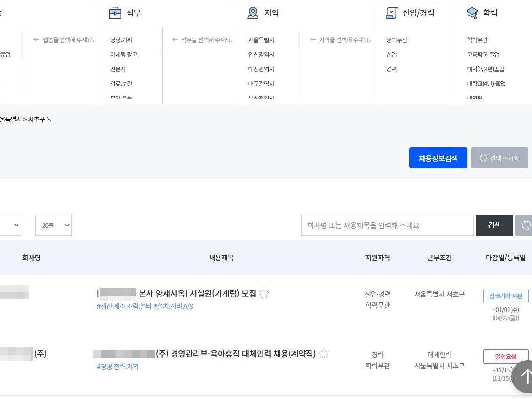Image resolution: width=532 pixels, height=399 pixels.
Task: Click the briefcase icon beside 직무
Action: click(x=115, y=13)
